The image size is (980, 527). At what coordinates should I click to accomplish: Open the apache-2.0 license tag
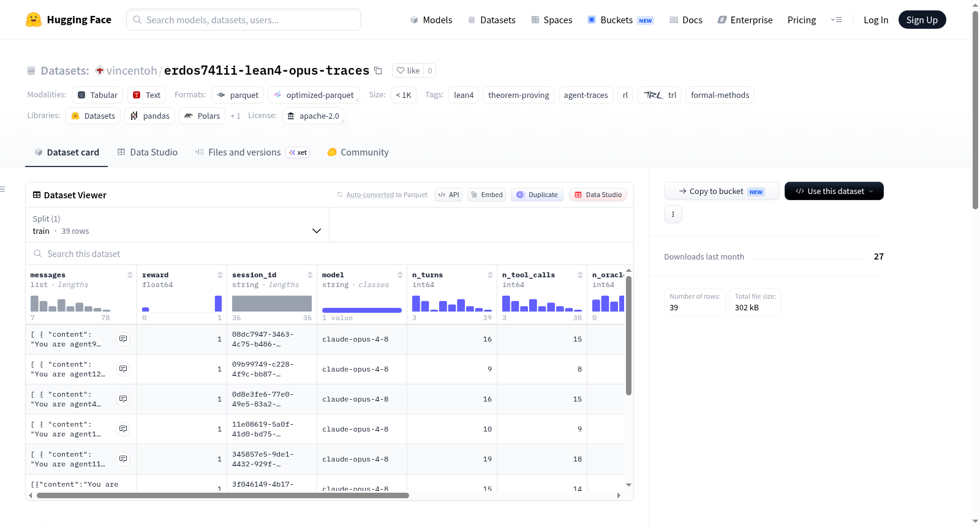click(314, 116)
